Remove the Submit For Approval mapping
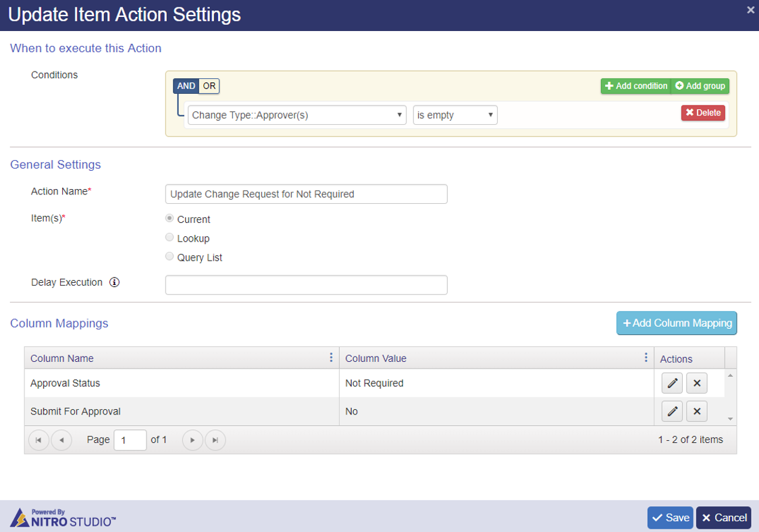The height and width of the screenshot is (532, 759). coord(697,411)
